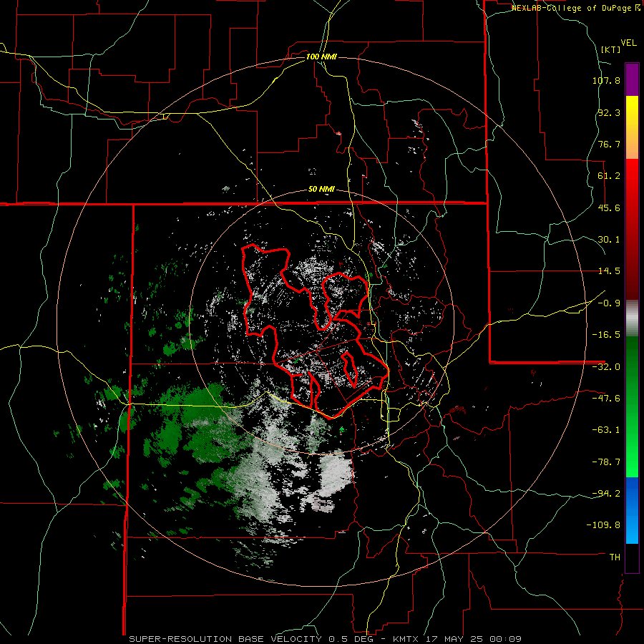
Task: Click the 30.1 velocity scale value
Action: point(609,240)
